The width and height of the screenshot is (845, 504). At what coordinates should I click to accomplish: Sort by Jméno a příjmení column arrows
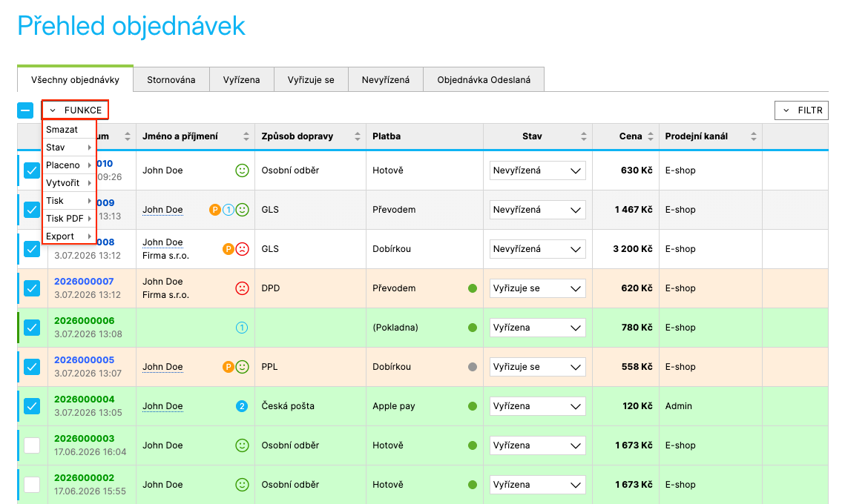(246, 136)
